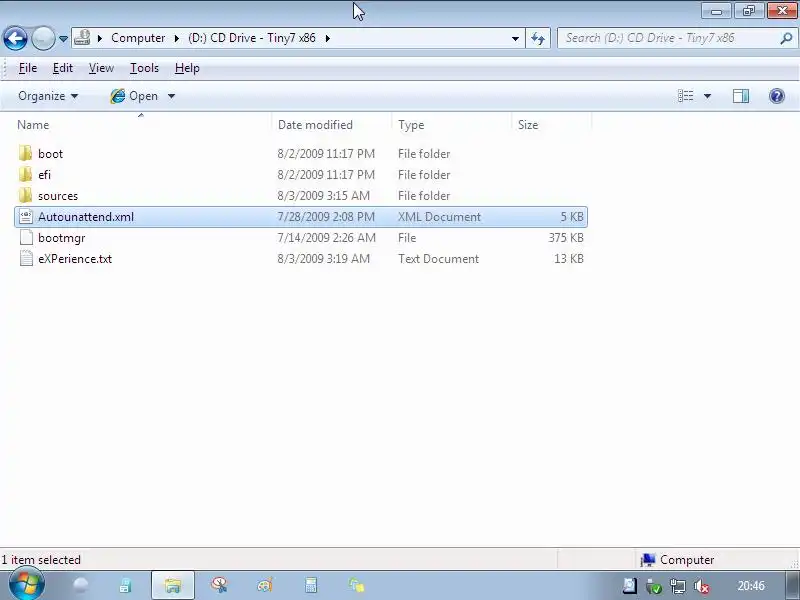Open Windows Help via question mark icon
The width and height of the screenshot is (800, 600).
777,96
